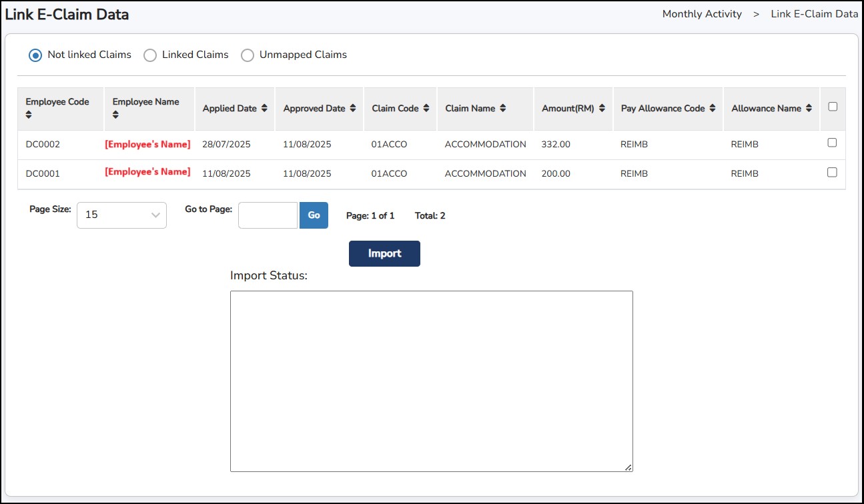Tick the select-all checkbox in header
The width and height of the screenshot is (864, 504).
832,107
